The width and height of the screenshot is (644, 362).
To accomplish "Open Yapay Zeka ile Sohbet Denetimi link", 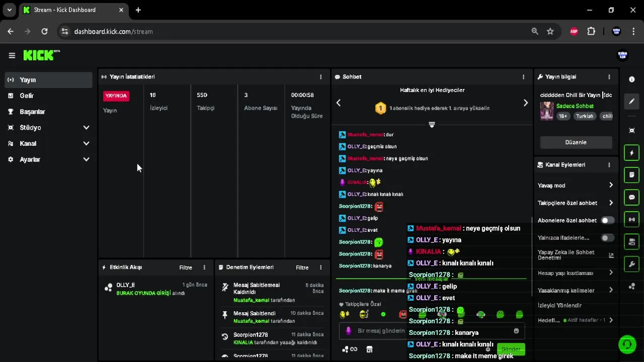I will (576, 255).
